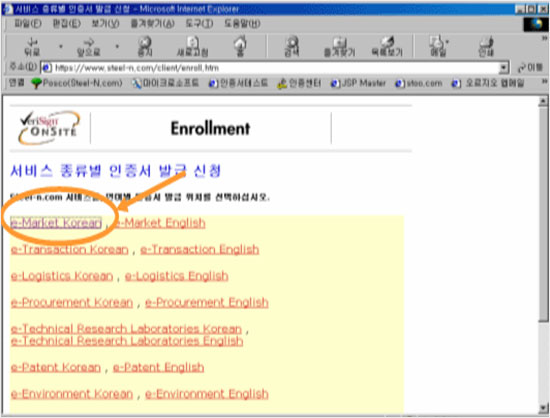
Task: Expand the address bar dropdown arrow
Action: click(504, 67)
